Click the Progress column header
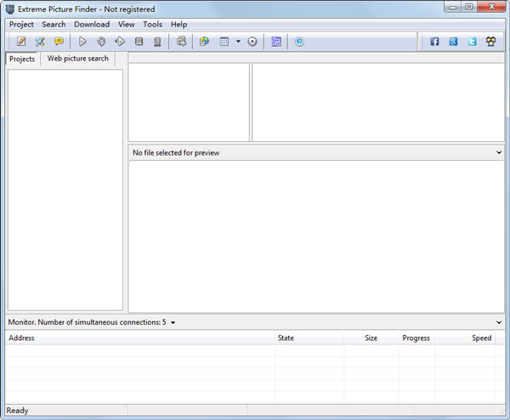 [x=416, y=338]
